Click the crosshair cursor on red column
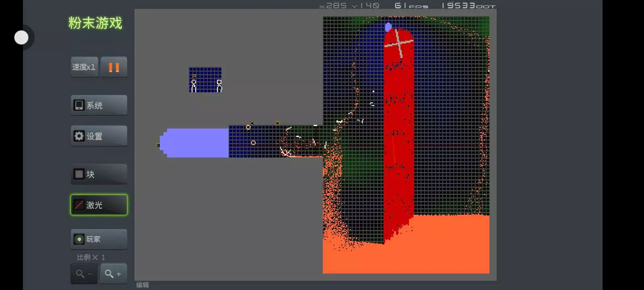 [x=399, y=42]
